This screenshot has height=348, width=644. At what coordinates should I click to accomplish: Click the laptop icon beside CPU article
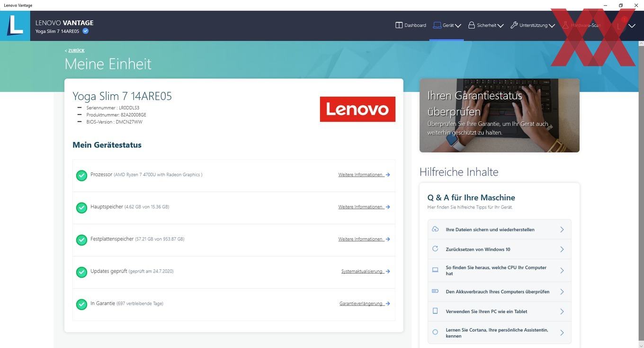click(x=435, y=270)
